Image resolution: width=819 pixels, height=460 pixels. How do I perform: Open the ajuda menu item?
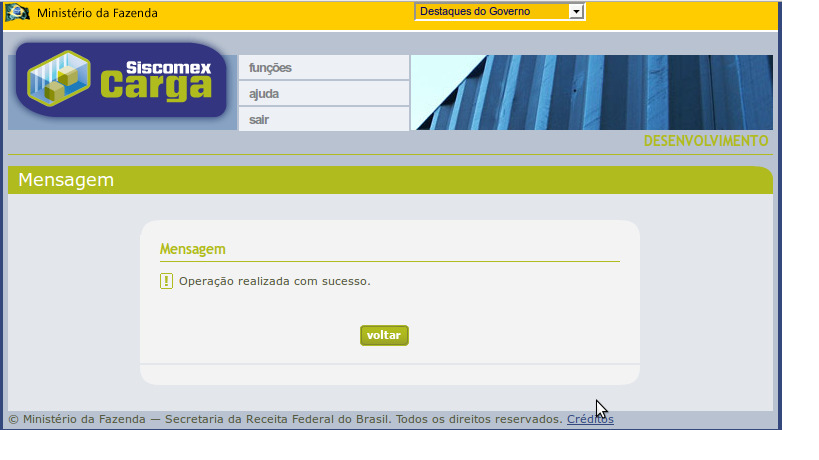(324, 93)
